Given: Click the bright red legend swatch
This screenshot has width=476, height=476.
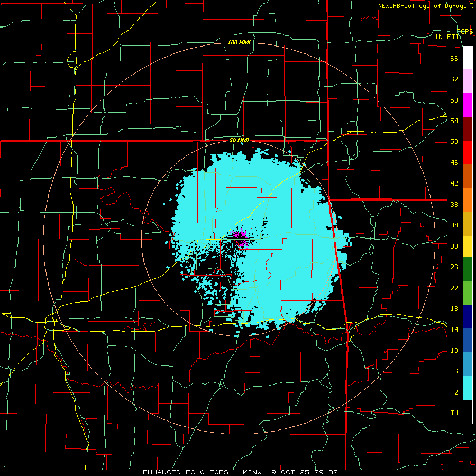Looking at the screenshot, I should 467,152.
